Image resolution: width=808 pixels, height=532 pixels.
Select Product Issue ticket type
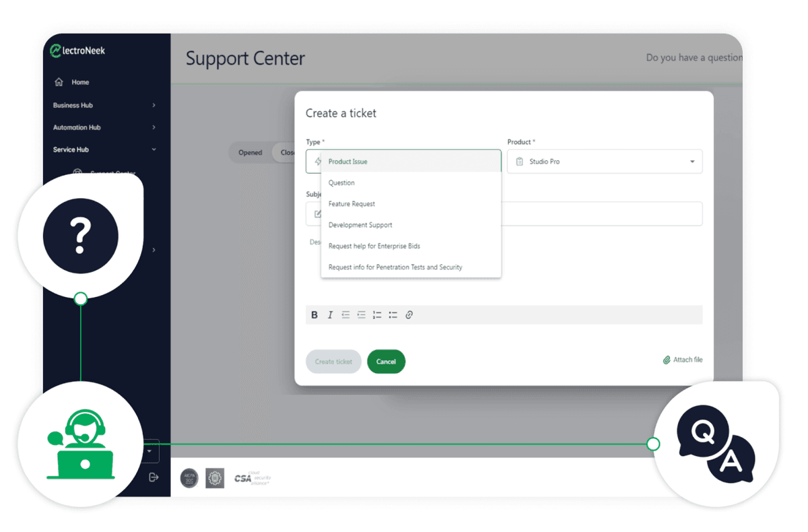(x=411, y=162)
